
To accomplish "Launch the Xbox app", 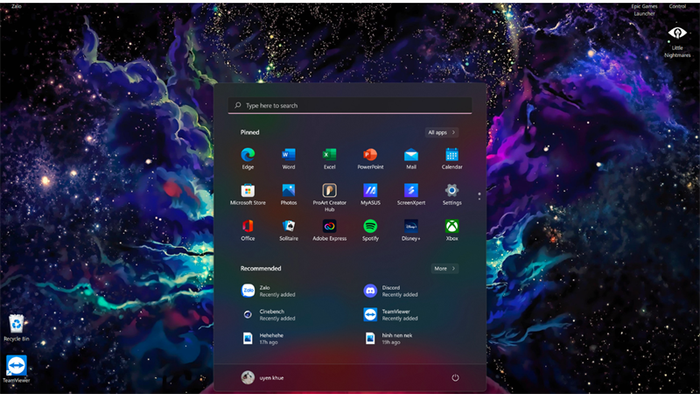I will 452,230.
